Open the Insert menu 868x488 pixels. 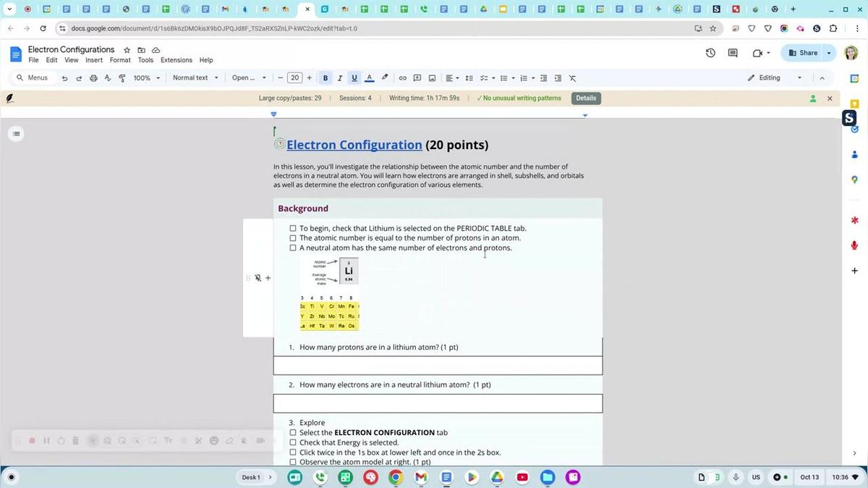(94, 60)
